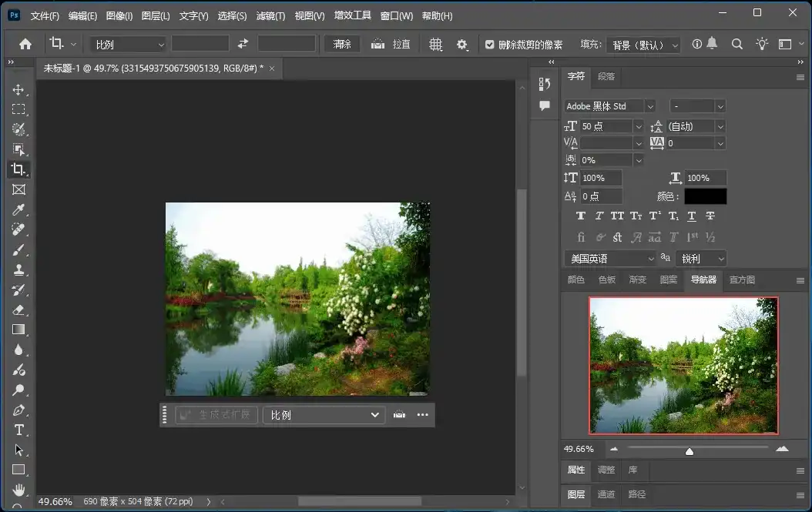Viewport: 812px width, 512px height.
Task: Open the Adobe 黑体 Std font dropdown
Action: [609, 105]
